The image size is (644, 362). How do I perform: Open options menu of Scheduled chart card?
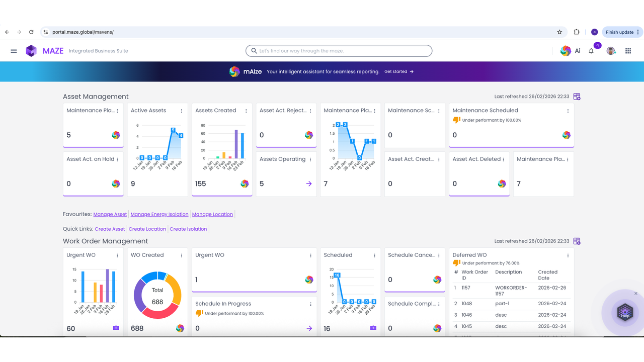(x=375, y=255)
